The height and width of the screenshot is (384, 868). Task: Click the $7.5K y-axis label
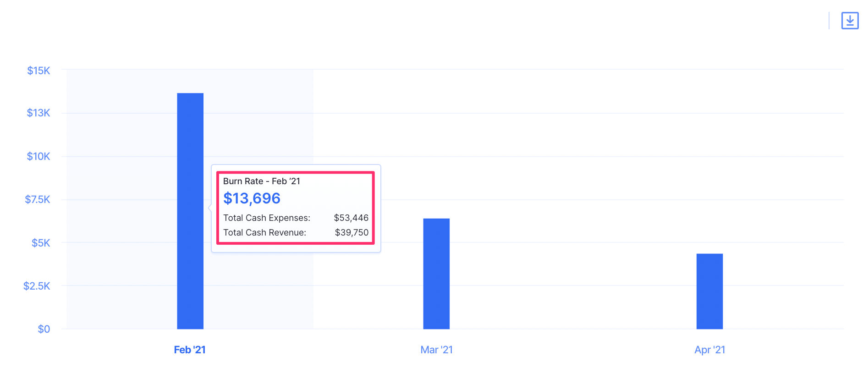[x=38, y=199]
